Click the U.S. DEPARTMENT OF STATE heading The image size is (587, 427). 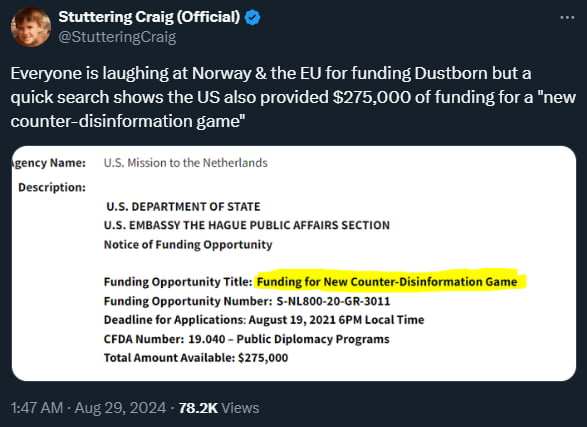183,207
